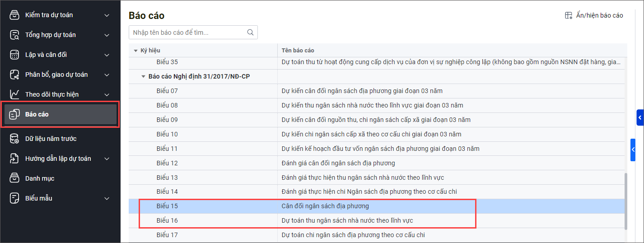This screenshot has width=644, height=243.
Task: Click the vertical scrollbar of report list
Action: (625, 201)
